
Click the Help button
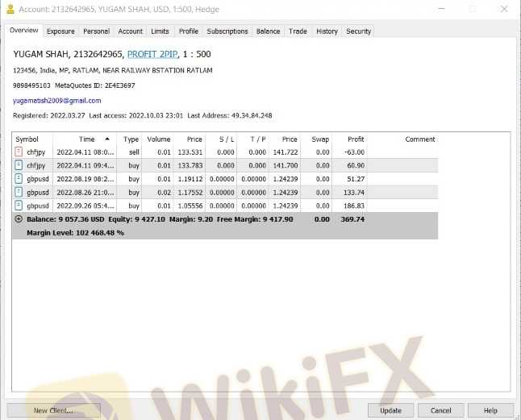point(491,410)
